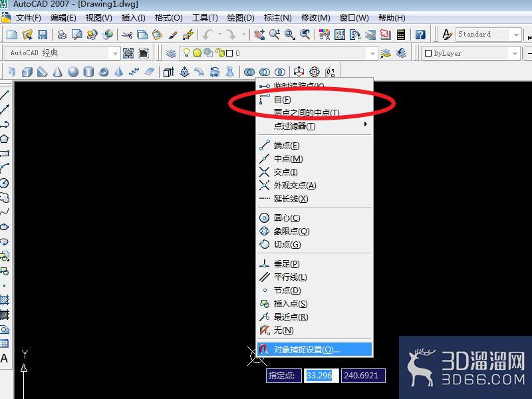The height and width of the screenshot is (399, 532).
Task: Open Layer Properties Manager icon
Action: 171,53
